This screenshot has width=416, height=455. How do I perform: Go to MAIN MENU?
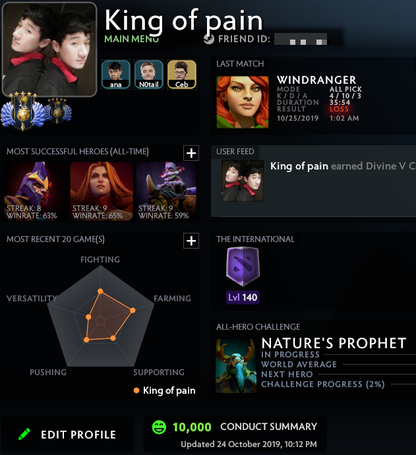coord(132,39)
